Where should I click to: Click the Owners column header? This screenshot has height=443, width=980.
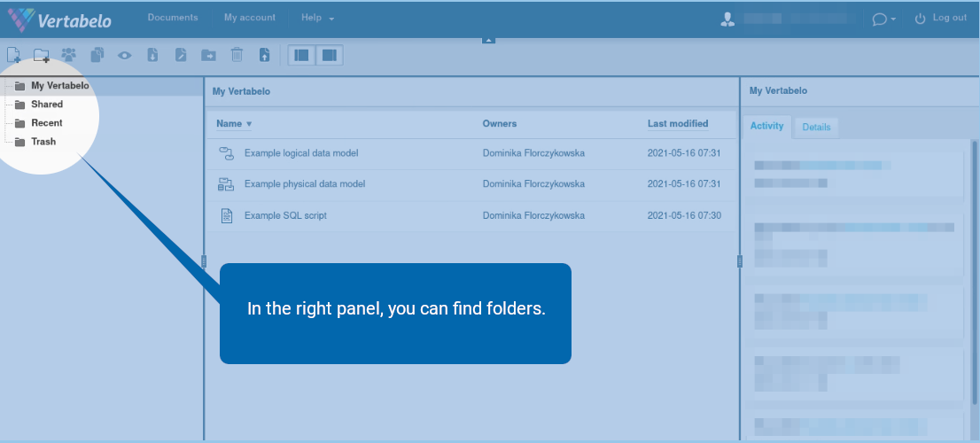click(x=500, y=124)
